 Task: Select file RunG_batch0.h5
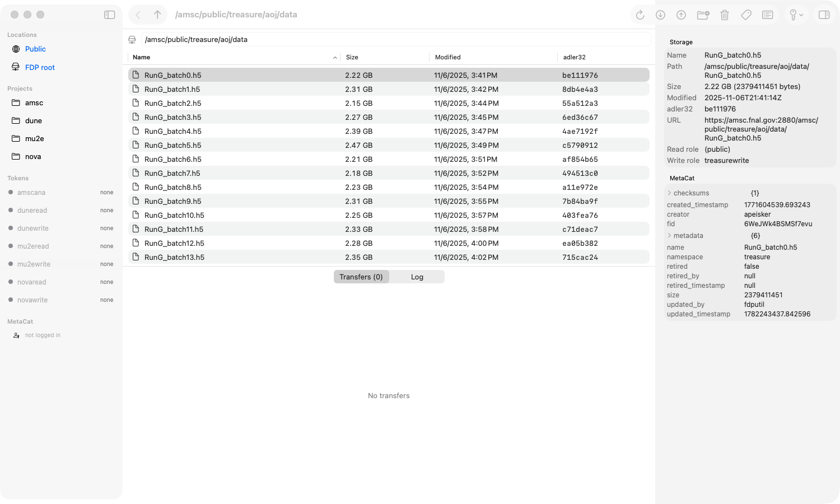point(389,75)
